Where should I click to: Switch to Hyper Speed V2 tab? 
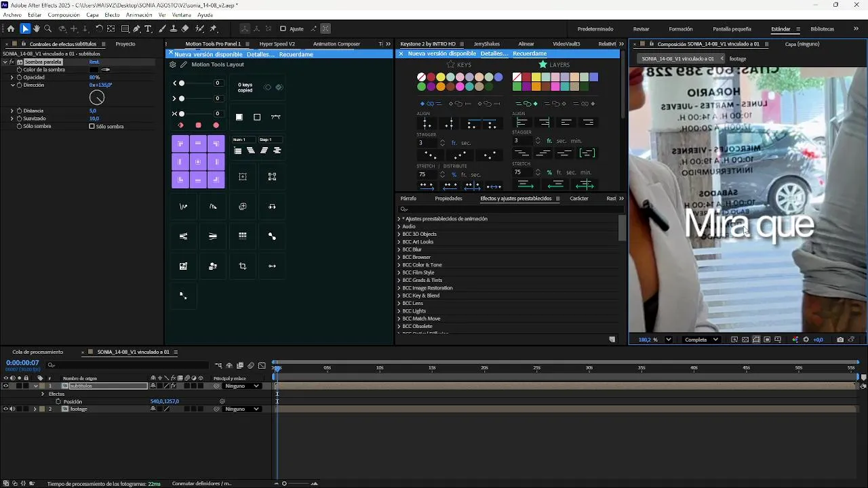coord(277,44)
